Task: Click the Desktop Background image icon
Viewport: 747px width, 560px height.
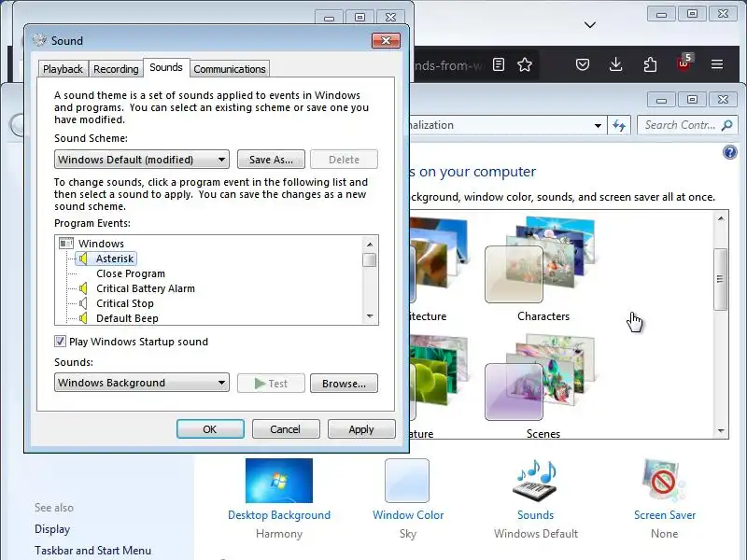Action: click(278, 481)
